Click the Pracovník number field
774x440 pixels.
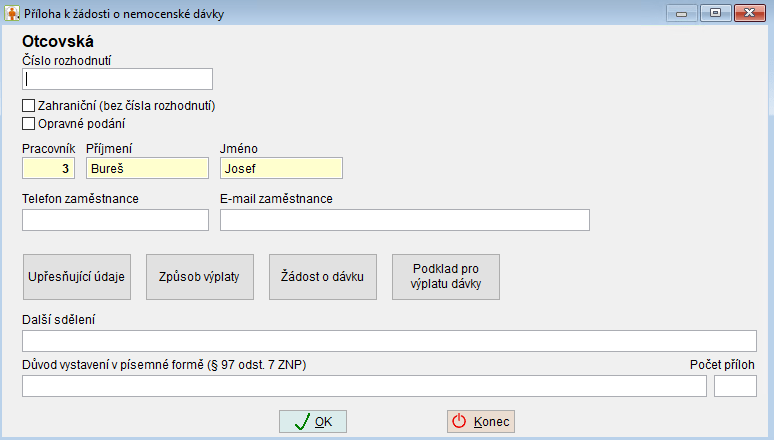[x=48, y=168]
